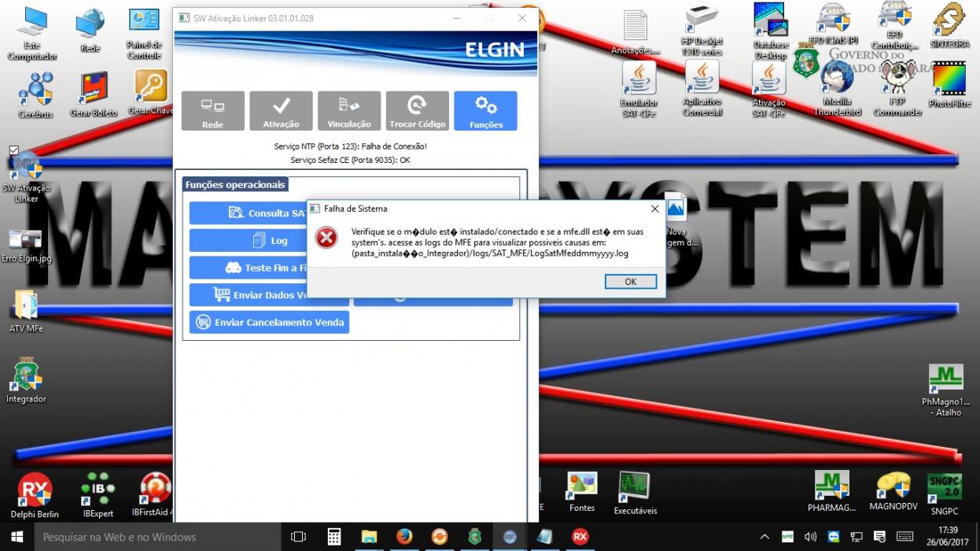The image size is (980, 551).
Task: Select the Aplicativo Comercial Java shortcut
Action: pyautogui.click(x=702, y=89)
